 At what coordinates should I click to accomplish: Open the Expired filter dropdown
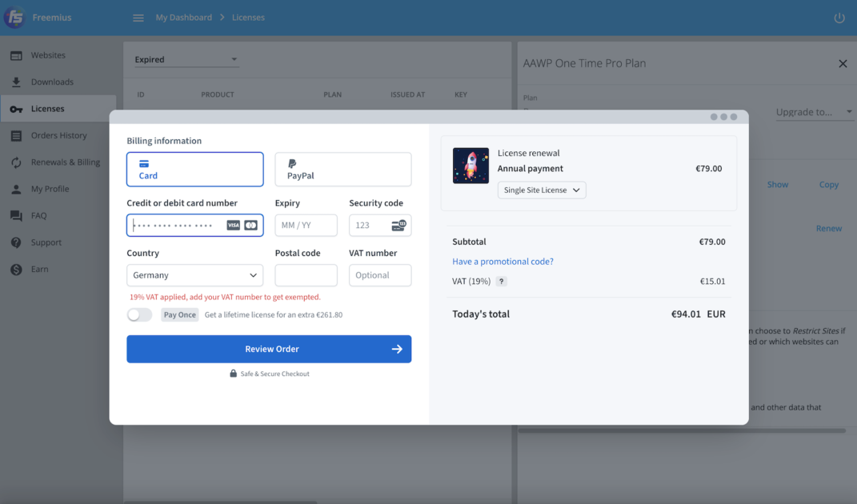(186, 59)
